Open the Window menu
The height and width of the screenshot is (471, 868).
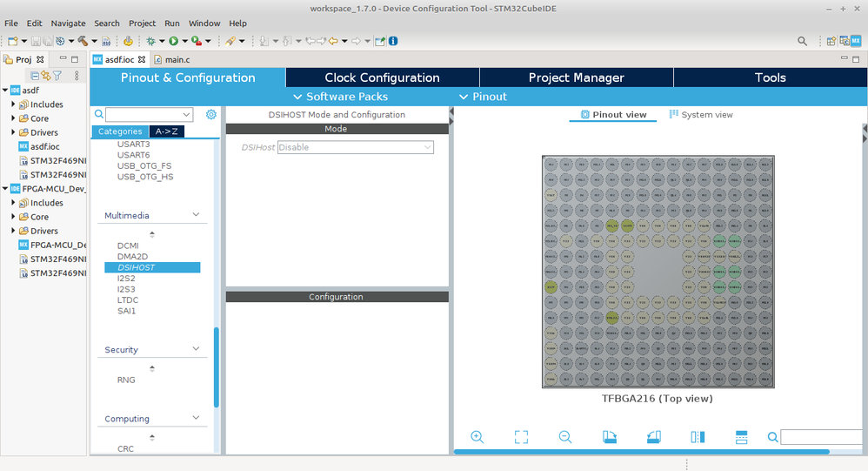(204, 24)
